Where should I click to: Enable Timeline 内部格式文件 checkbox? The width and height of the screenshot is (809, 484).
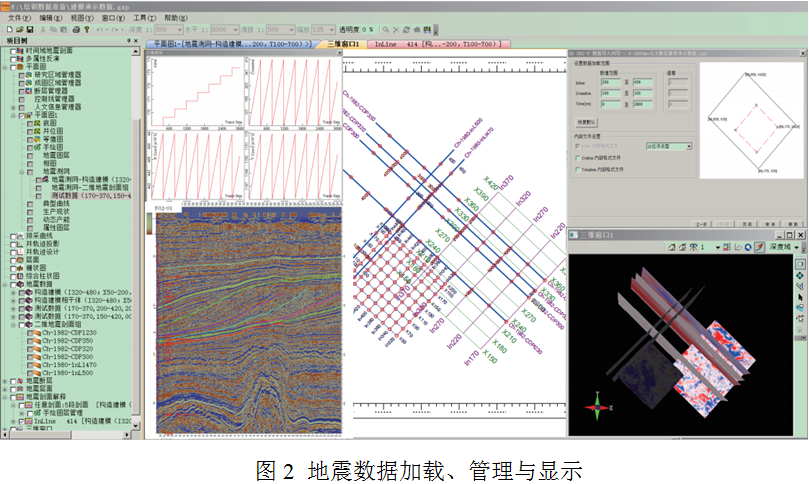(578, 169)
